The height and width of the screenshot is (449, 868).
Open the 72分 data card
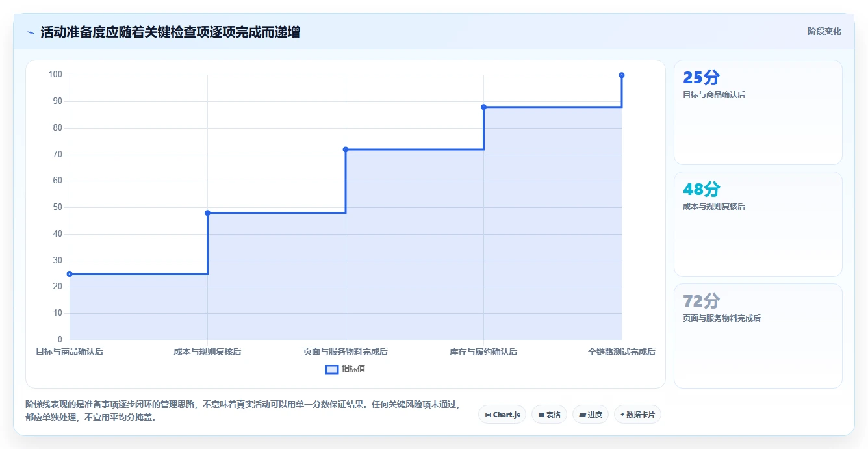[x=758, y=336]
